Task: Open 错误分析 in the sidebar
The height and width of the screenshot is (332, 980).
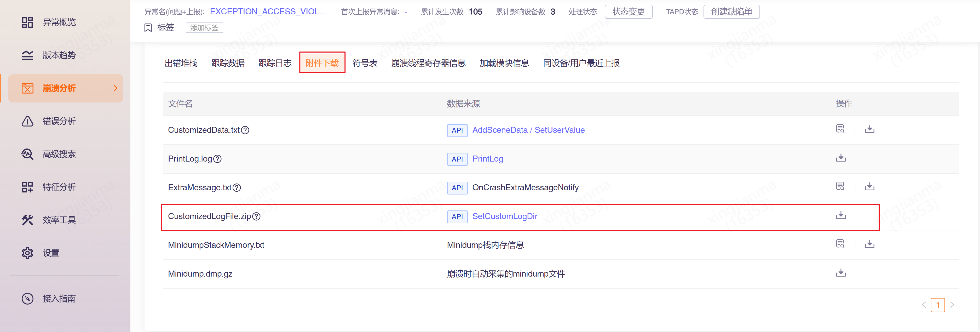Action: pos(59,121)
